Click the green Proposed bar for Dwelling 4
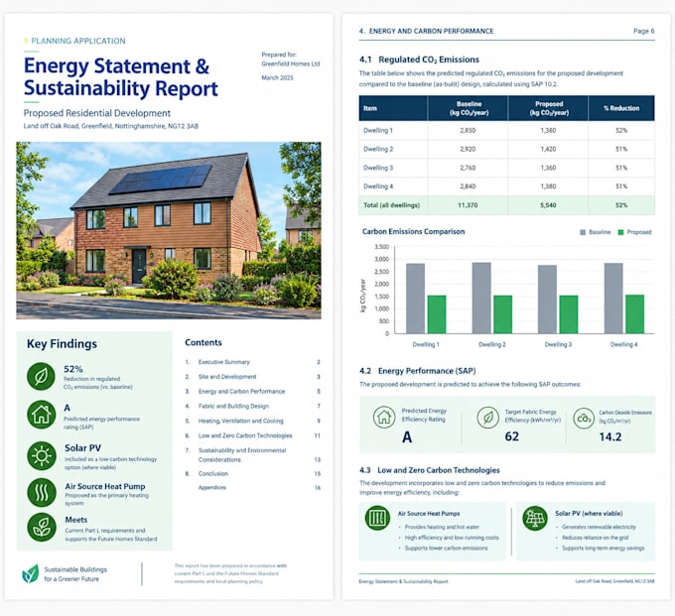 point(634,314)
